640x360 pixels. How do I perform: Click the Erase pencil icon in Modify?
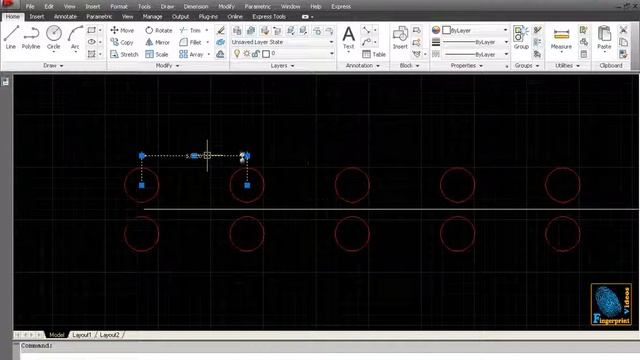click(220, 30)
